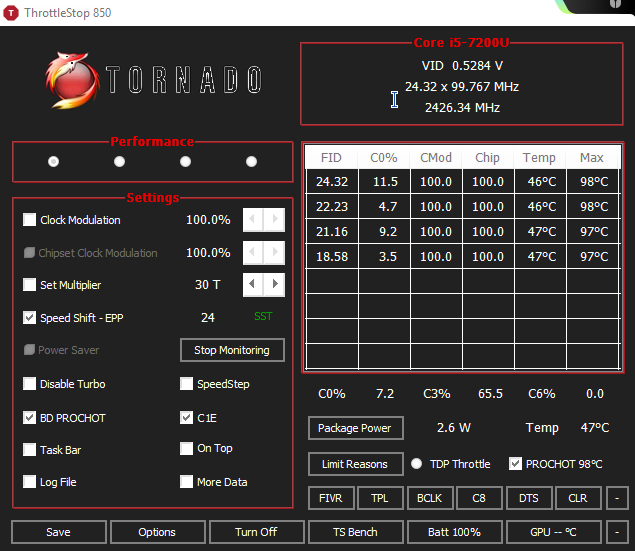Screen dimensions: 635x551
Task: Click the TDP Throttle indicator
Action: (x=416, y=464)
